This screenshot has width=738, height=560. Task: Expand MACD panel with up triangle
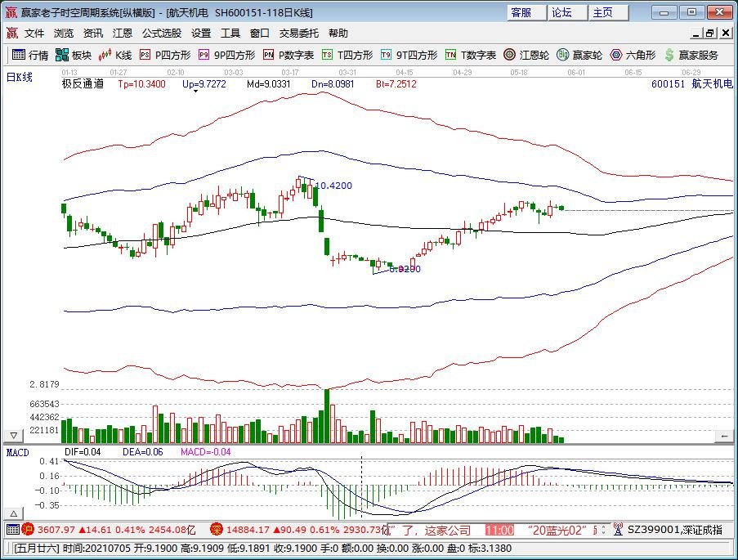click(x=13, y=514)
